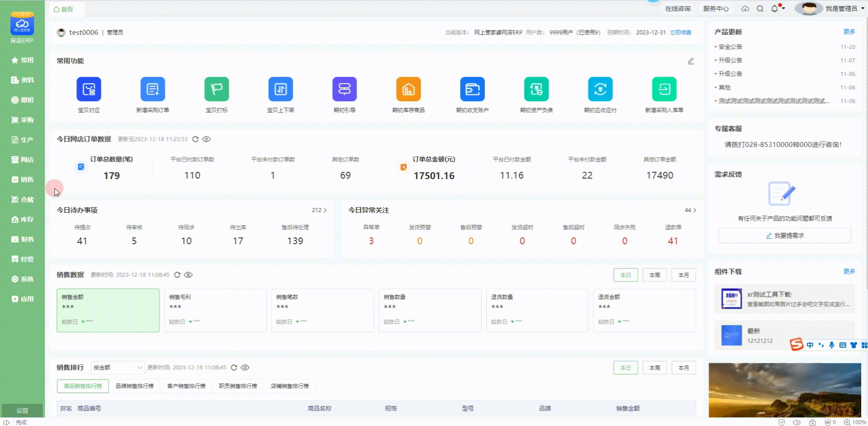Toggle the eye icon for 今日网店订单数据
Image resolution: width=868 pixels, height=426 pixels.
click(206, 139)
